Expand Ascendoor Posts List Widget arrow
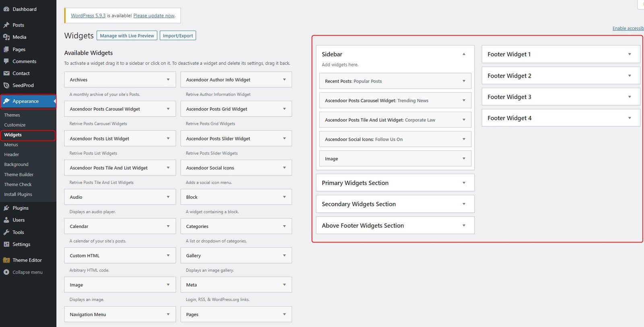644x327 pixels. click(168, 138)
